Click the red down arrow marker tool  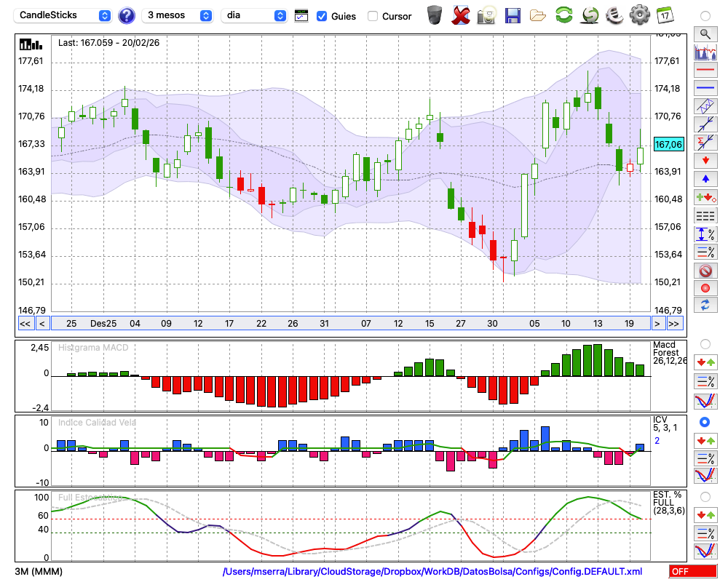pos(705,160)
